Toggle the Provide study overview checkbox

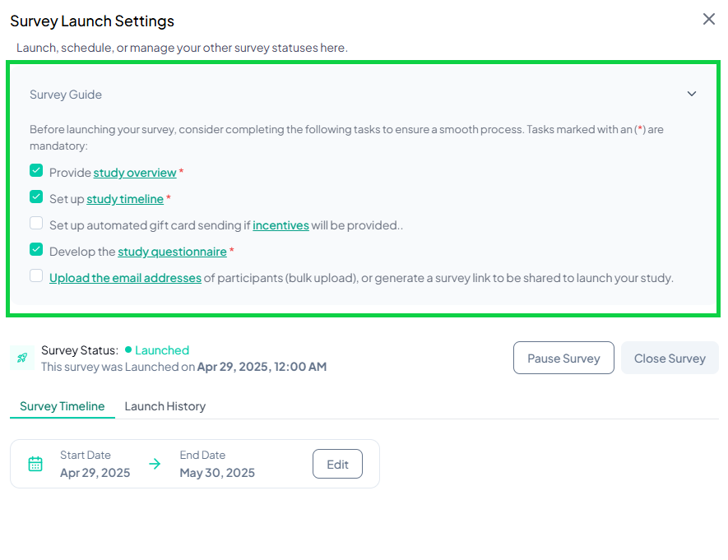36,171
